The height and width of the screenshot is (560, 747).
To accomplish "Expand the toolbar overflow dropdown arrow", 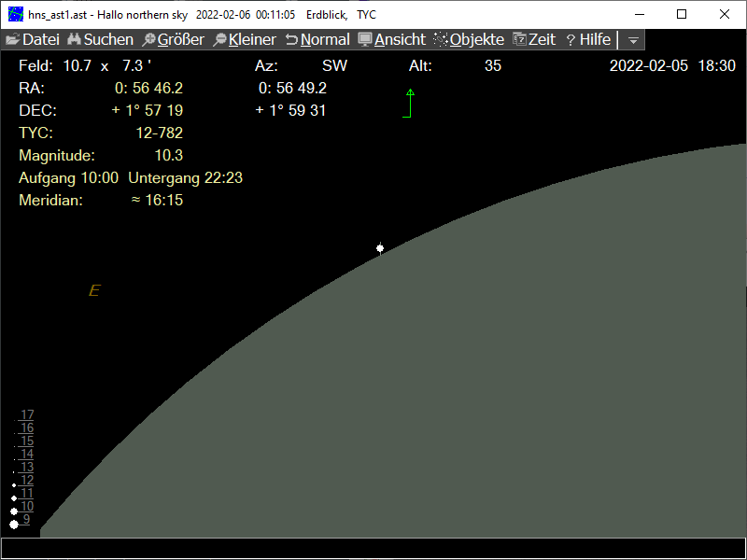I will pos(633,40).
